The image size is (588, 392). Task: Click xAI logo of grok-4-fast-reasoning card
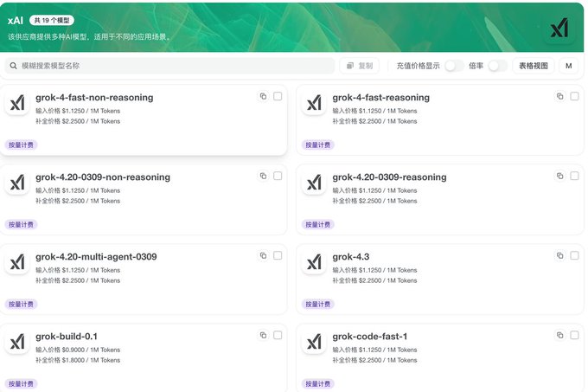[x=314, y=102]
